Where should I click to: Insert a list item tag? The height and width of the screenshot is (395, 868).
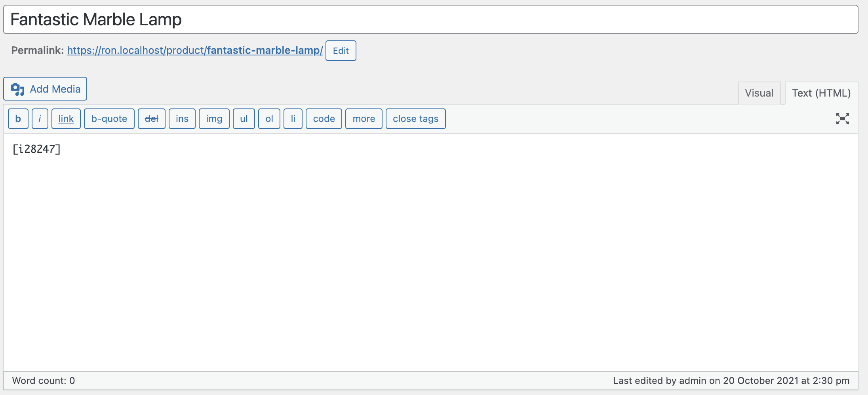tap(293, 119)
